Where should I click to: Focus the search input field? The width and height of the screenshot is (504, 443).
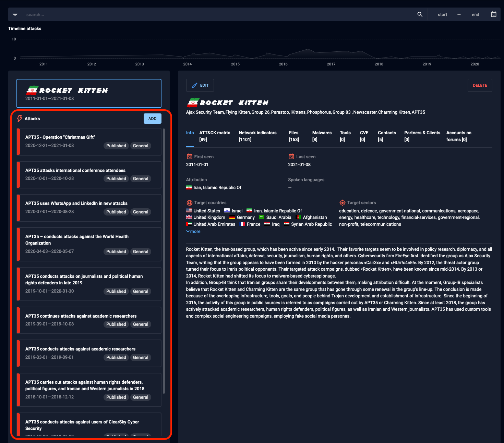point(219,14)
